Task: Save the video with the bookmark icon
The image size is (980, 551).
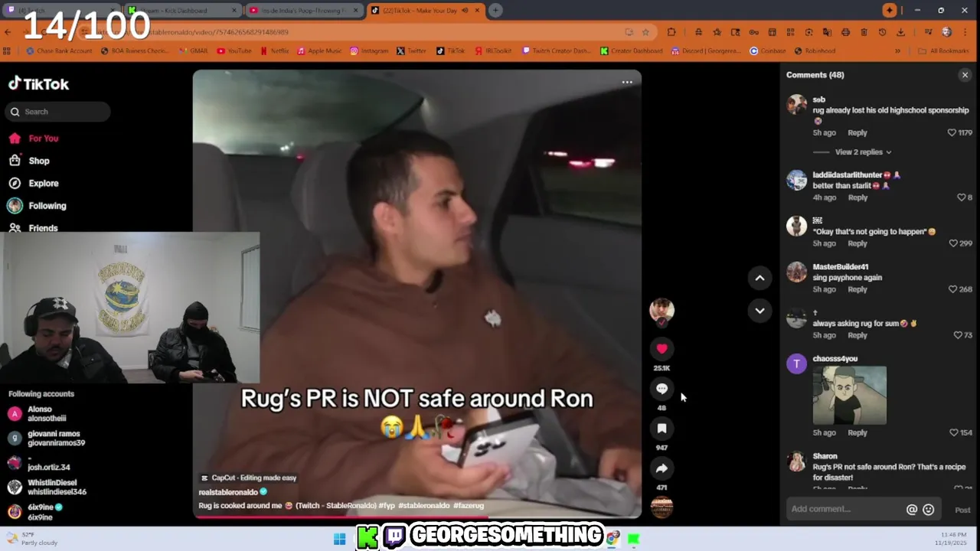Action: click(661, 429)
